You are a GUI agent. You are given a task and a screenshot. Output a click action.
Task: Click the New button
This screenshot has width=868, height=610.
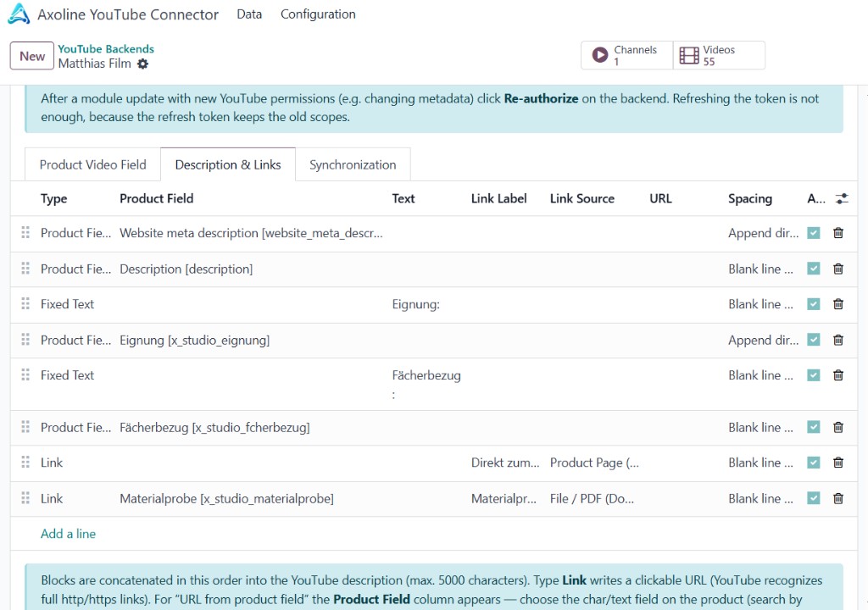click(x=32, y=56)
